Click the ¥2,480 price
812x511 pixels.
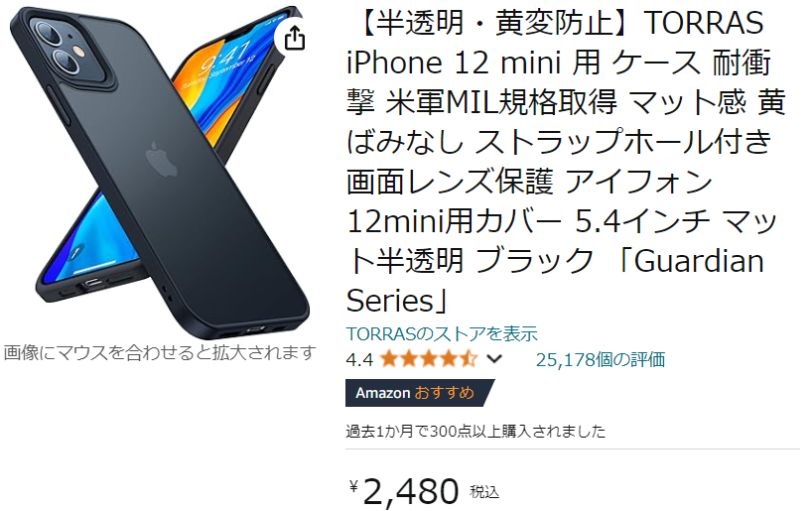(404, 491)
